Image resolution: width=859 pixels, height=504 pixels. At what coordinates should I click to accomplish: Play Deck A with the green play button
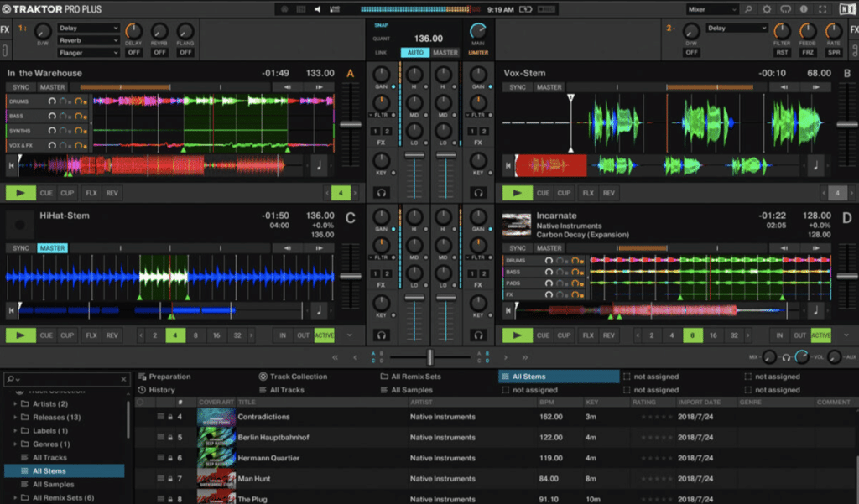[x=21, y=193]
